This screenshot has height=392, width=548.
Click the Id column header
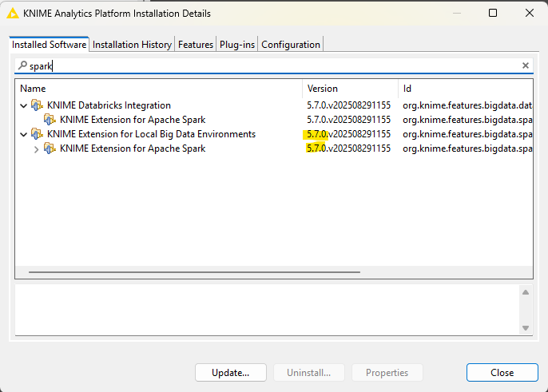click(465, 89)
